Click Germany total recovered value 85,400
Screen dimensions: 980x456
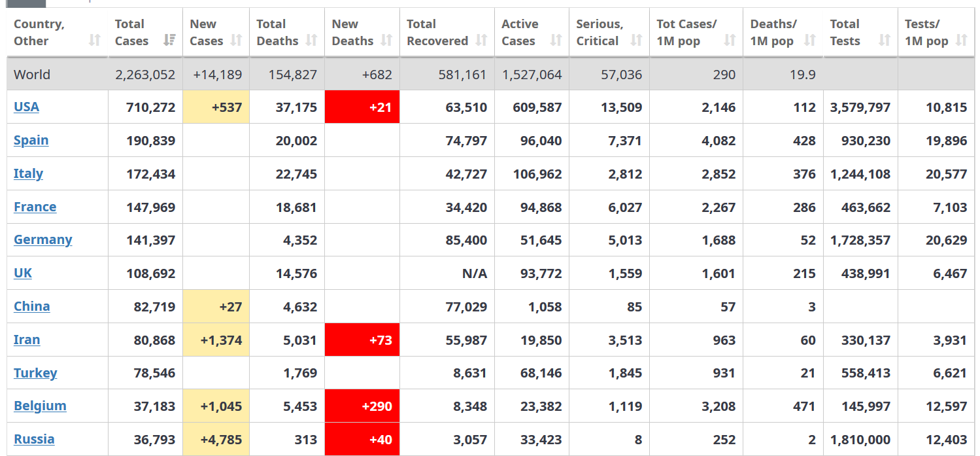click(x=466, y=240)
